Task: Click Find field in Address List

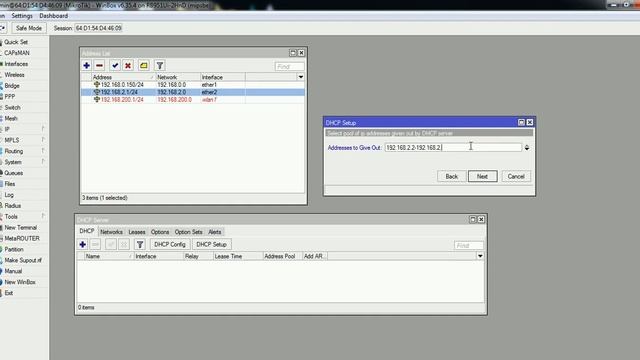Action: pyautogui.click(x=289, y=66)
